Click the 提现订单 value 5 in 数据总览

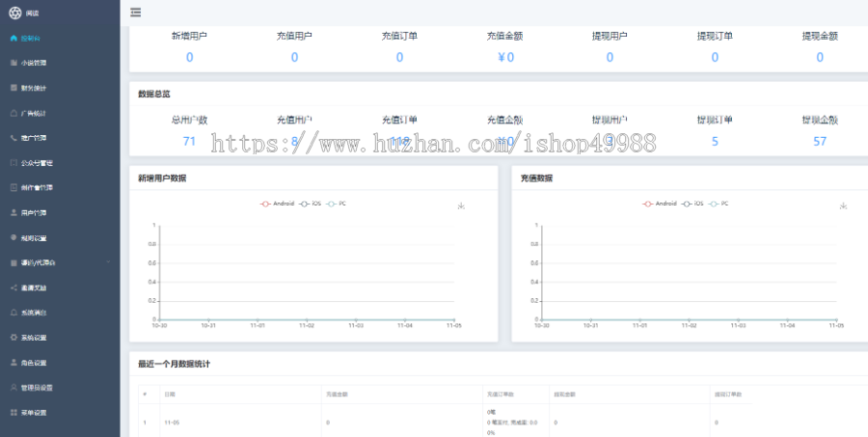click(715, 141)
